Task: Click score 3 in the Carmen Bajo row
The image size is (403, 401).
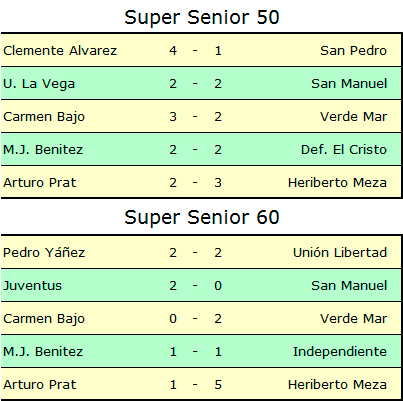Action: click(x=173, y=117)
